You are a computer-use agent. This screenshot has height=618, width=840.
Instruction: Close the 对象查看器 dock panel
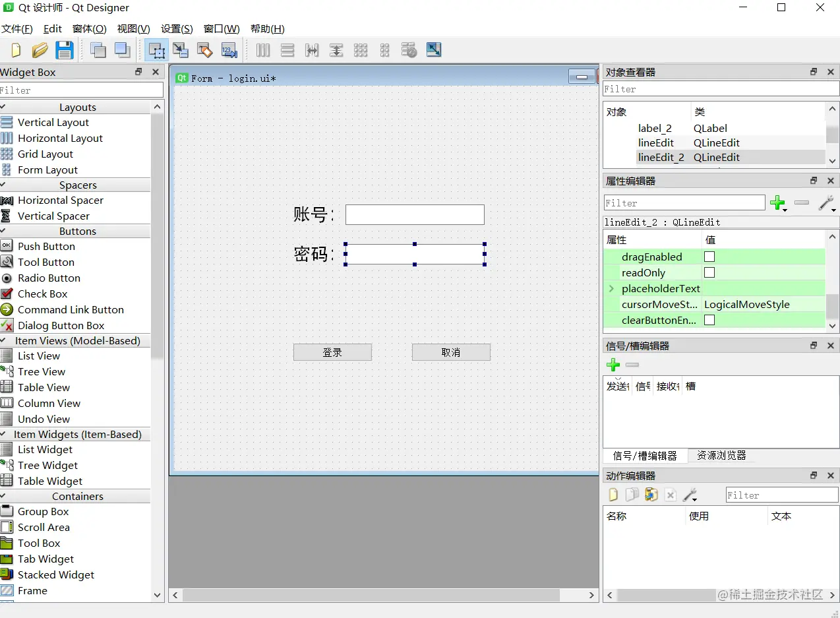click(831, 72)
